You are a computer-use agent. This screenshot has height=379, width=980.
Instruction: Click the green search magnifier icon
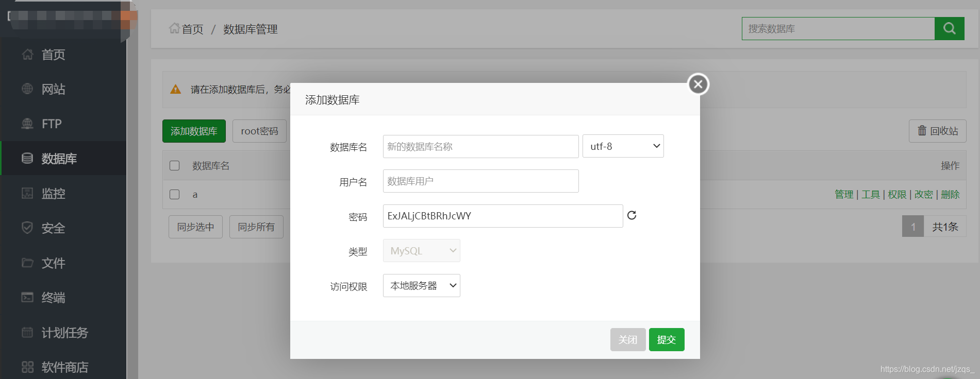[949, 28]
